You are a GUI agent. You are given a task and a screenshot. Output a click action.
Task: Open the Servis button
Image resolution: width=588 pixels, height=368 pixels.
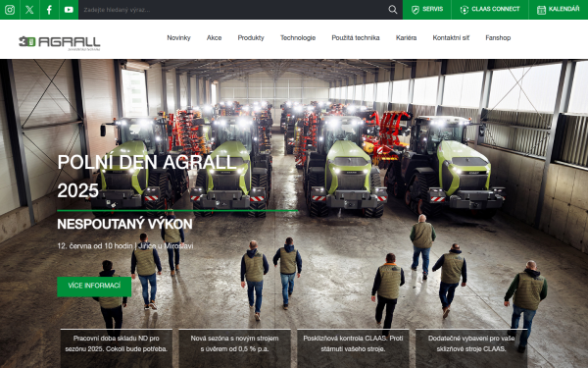[426, 10]
